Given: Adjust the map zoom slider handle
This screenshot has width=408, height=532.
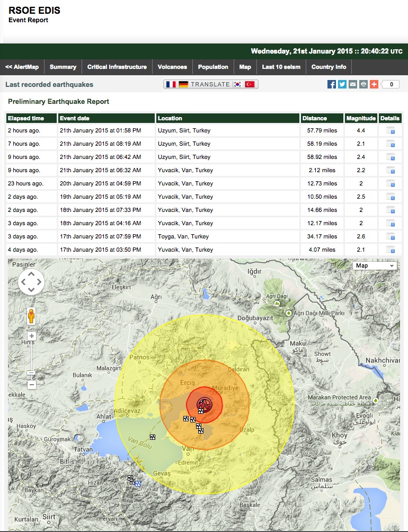Looking at the screenshot, I should [31, 373].
